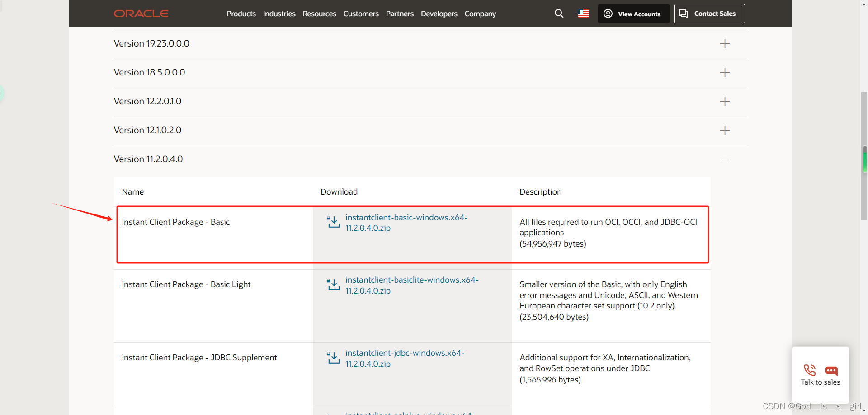Download instantclient-basic-windows.x64-11.2.0.4.0.zip
The width and height of the screenshot is (868, 415).
click(406, 223)
